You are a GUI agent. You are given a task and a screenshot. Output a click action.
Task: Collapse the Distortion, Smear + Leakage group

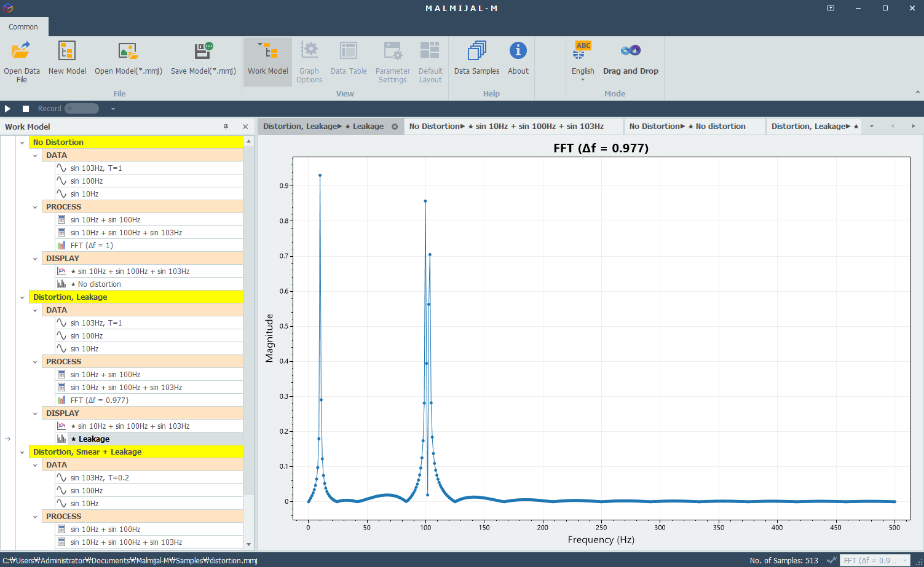click(22, 452)
